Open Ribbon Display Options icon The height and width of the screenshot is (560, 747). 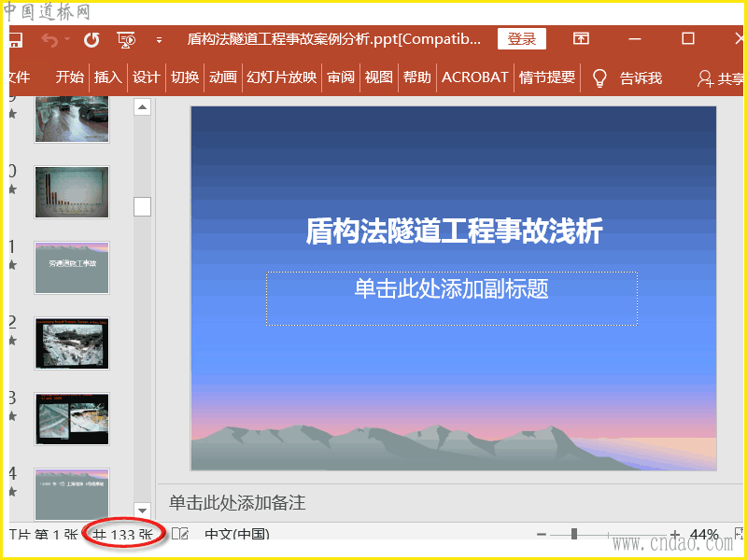581,38
